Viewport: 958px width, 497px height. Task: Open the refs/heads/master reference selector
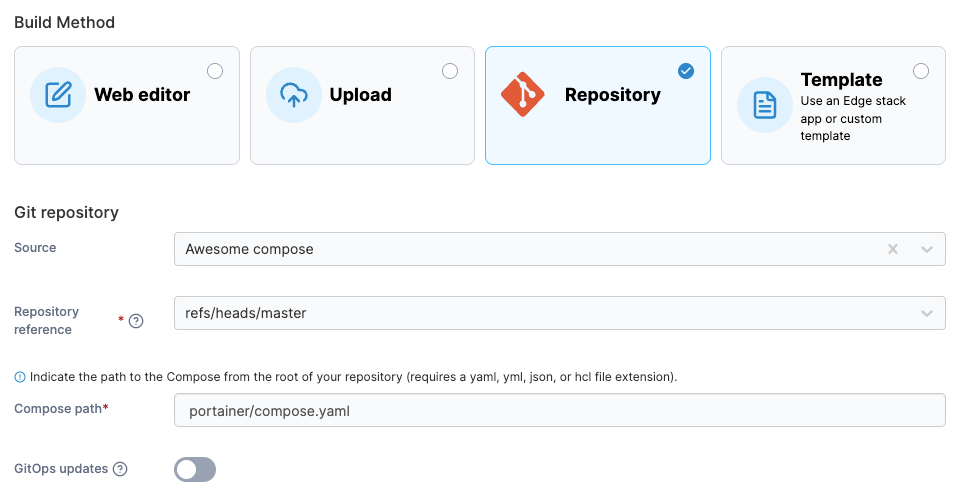click(560, 313)
